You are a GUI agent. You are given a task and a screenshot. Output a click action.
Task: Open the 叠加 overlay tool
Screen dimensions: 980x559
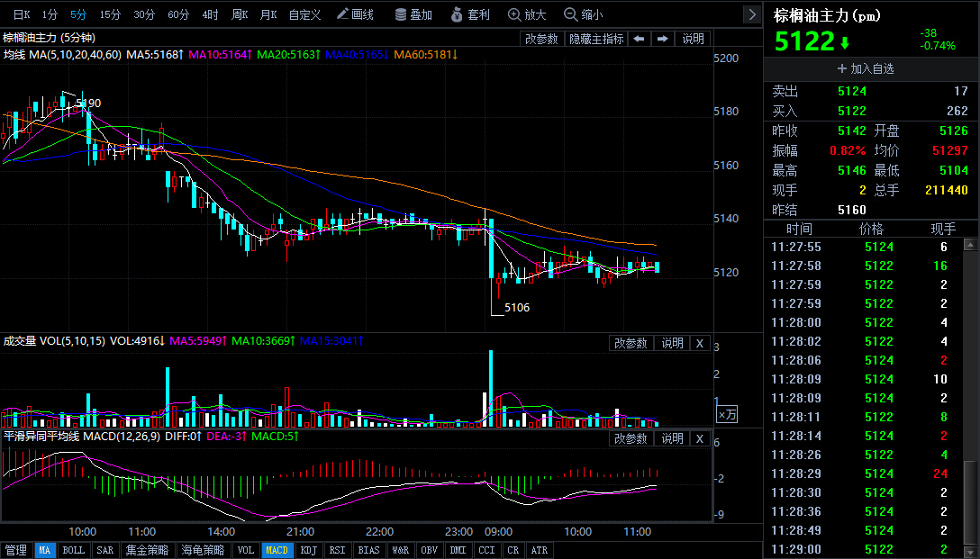point(413,14)
